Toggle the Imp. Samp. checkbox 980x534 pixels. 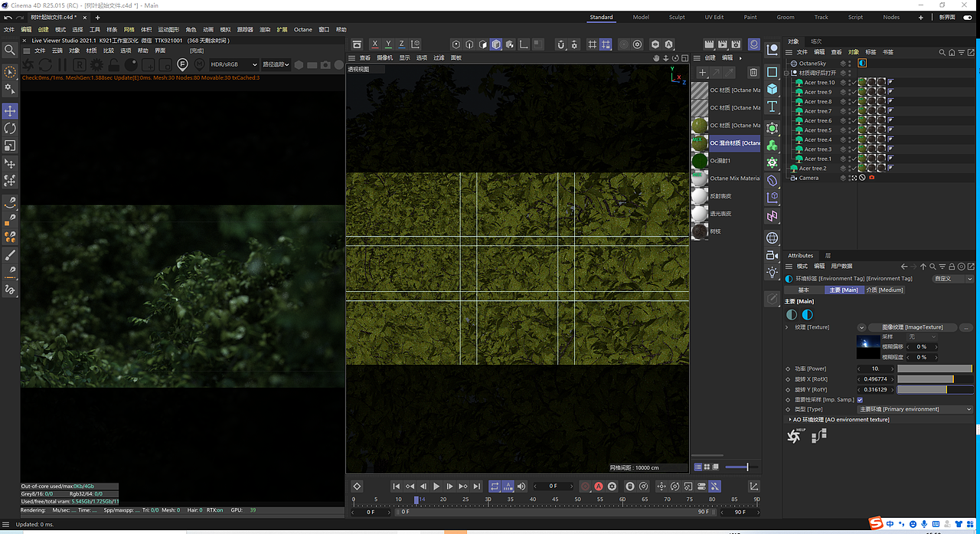click(x=860, y=399)
